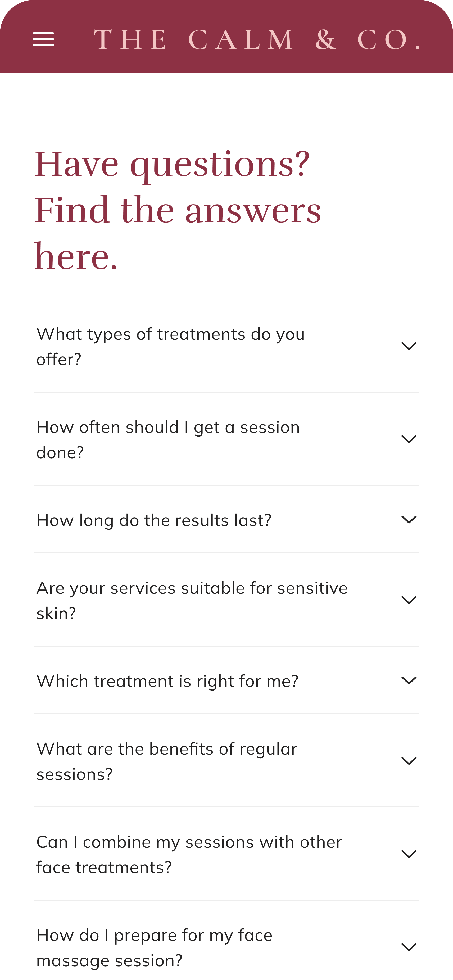Expand chevron for types of treatments question

click(x=409, y=346)
